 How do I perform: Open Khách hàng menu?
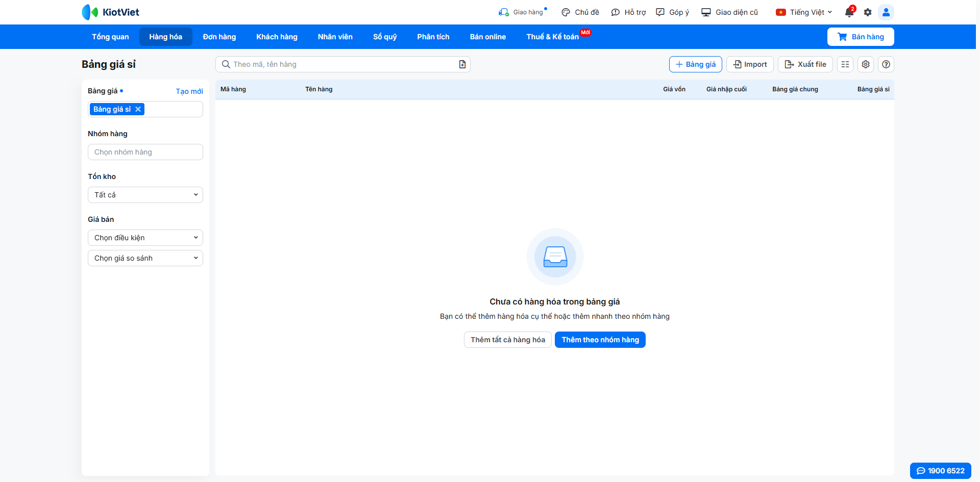coord(277,37)
